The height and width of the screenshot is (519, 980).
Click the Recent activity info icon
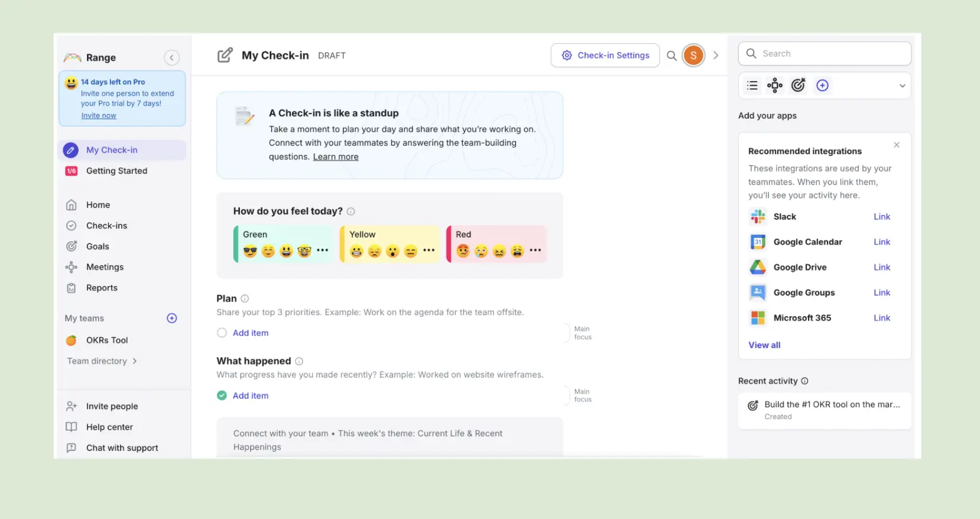coord(804,381)
